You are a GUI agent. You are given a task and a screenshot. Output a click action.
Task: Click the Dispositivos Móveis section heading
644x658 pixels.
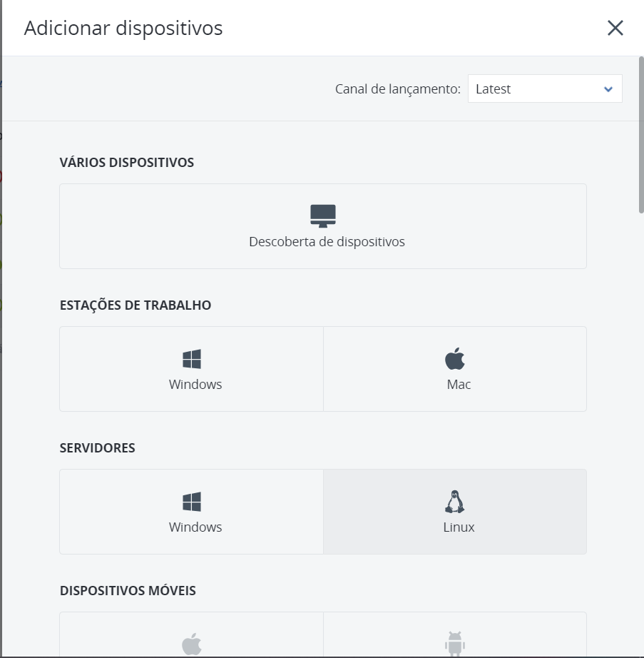(x=128, y=590)
